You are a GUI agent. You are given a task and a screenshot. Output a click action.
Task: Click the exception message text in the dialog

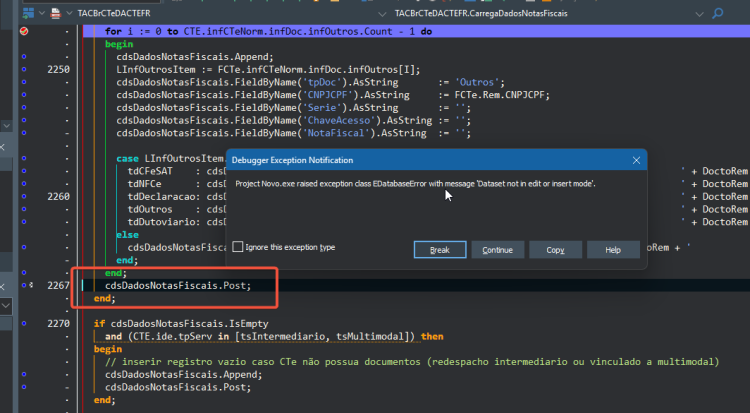click(415, 184)
